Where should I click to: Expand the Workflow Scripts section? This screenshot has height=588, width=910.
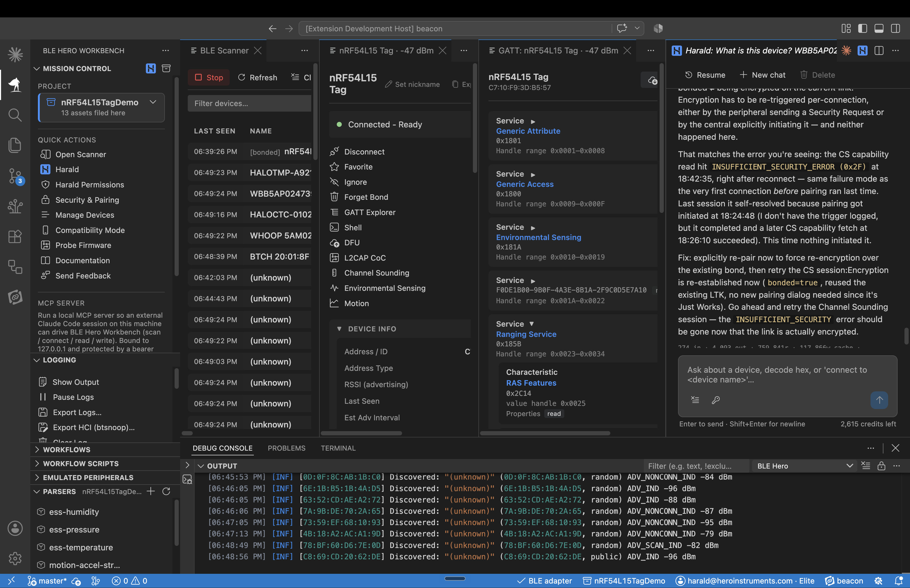point(37,464)
